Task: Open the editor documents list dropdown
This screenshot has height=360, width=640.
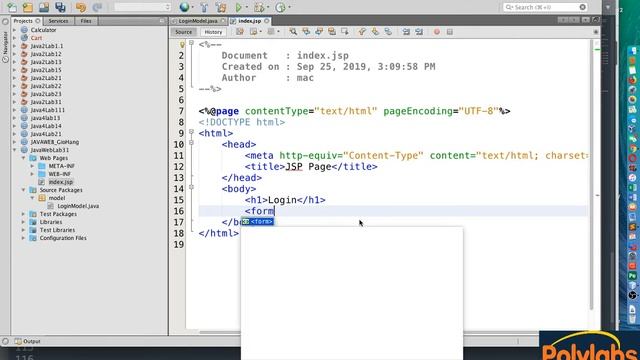Action: pos(586,20)
